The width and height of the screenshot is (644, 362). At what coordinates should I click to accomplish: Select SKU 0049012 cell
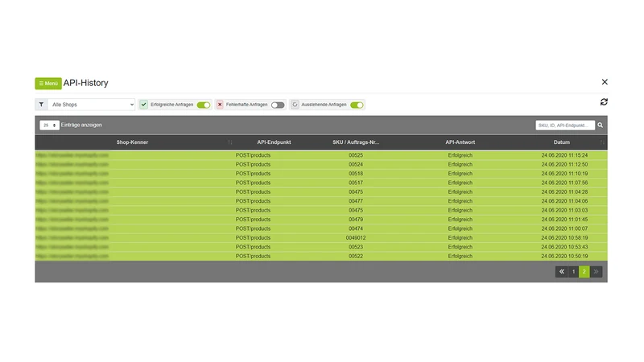point(356,237)
